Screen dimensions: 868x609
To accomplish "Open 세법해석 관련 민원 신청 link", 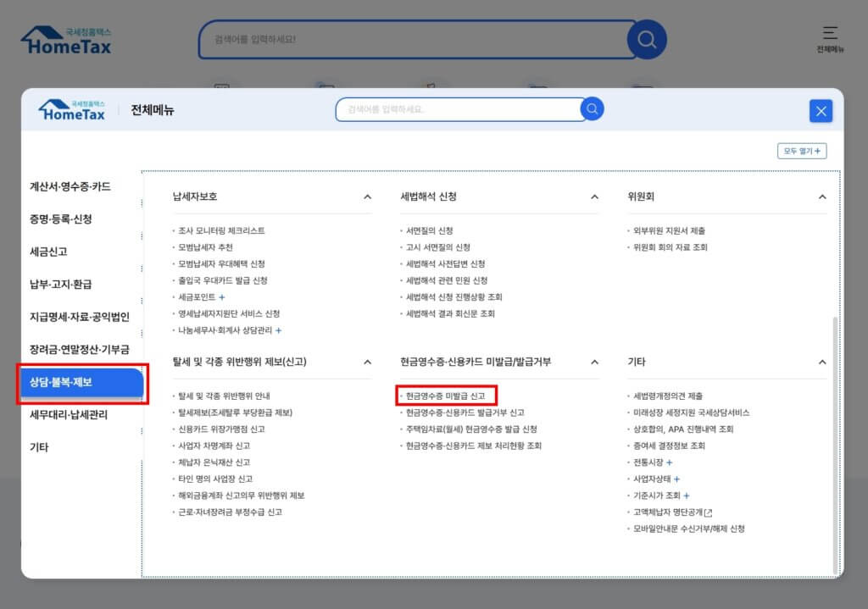I will (447, 280).
